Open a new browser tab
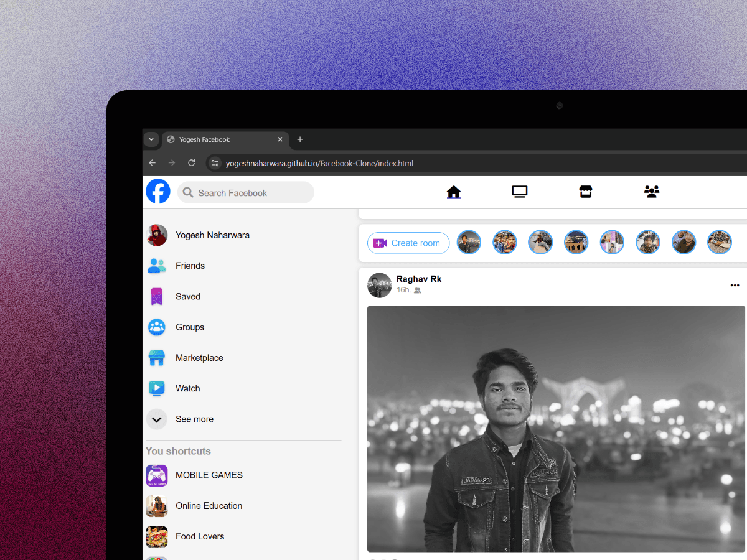 click(300, 139)
